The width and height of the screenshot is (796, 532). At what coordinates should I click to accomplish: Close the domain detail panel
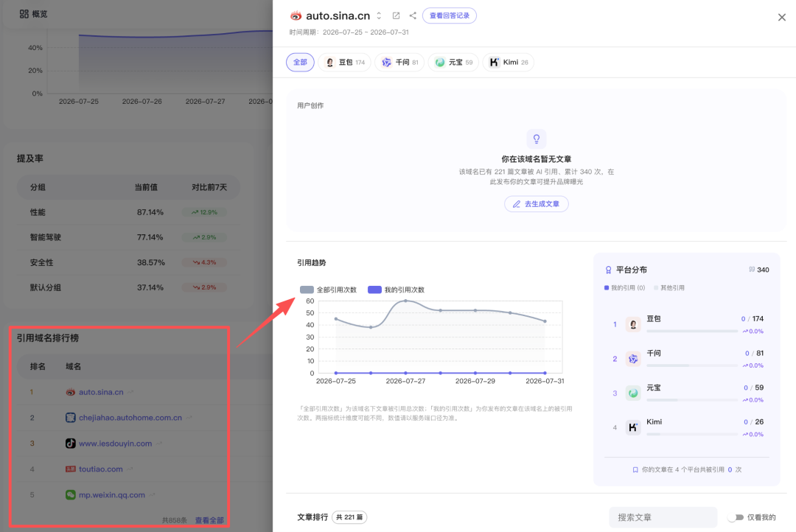point(782,17)
